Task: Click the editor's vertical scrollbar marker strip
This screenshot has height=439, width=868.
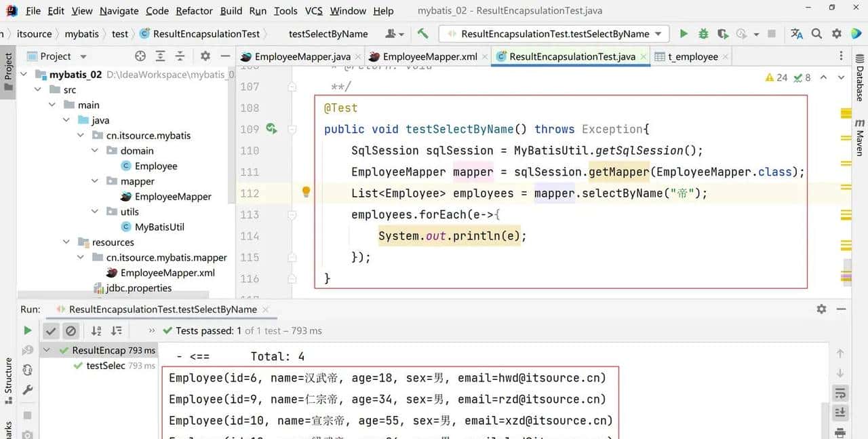Action: click(846, 204)
